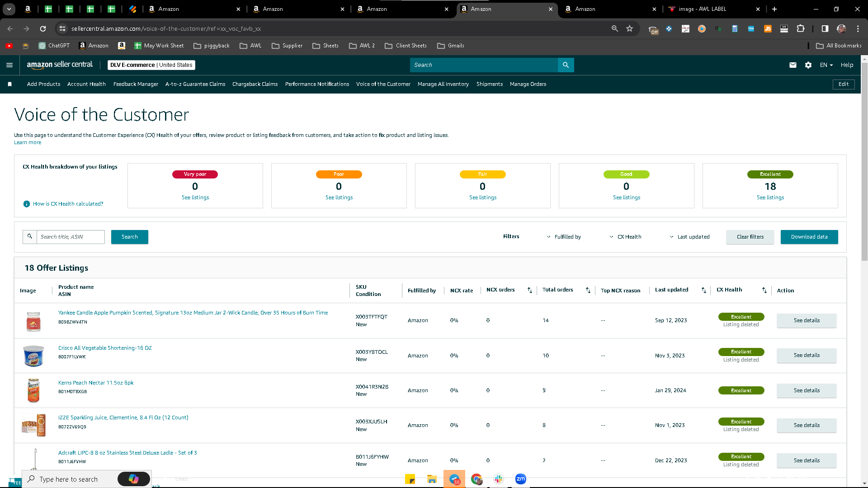Click the Download data button
Image resolution: width=868 pixels, height=488 pixels.
click(x=809, y=237)
